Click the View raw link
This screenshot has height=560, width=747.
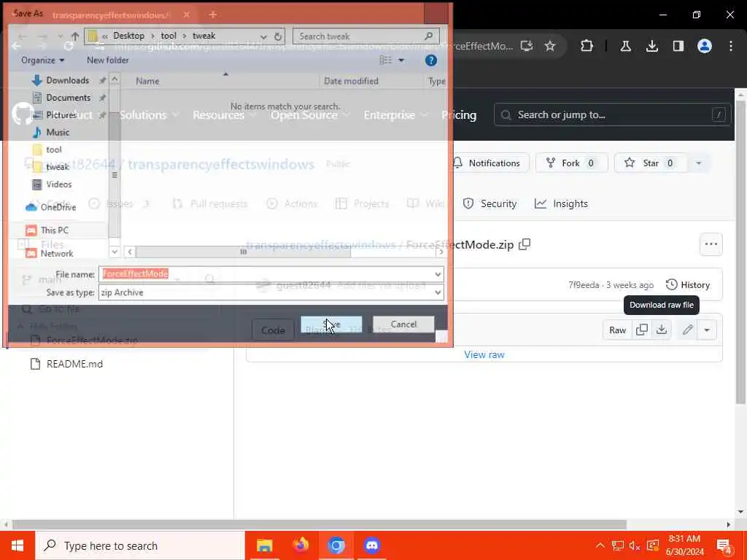484,354
